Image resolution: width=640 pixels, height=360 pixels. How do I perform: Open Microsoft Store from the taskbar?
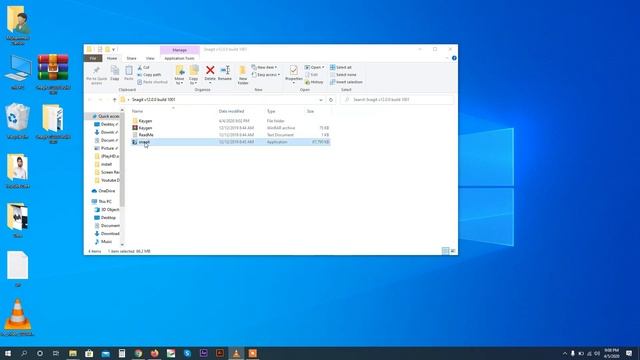point(89,353)
